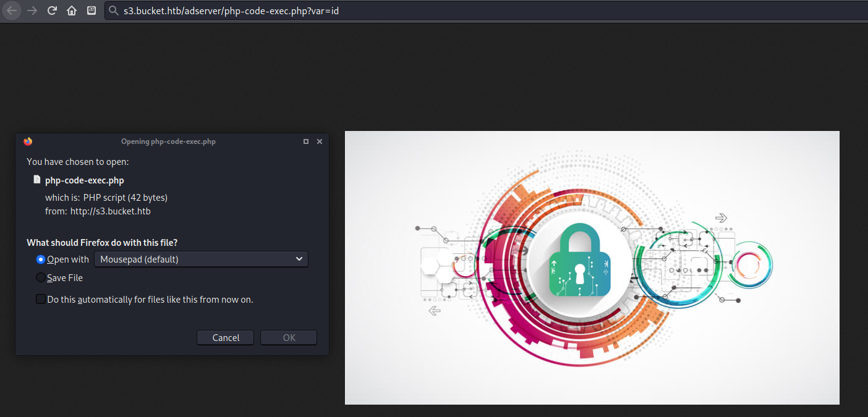Click the chevron on the 'Open with' selector

pyautogui.click(x=299, y=259)
